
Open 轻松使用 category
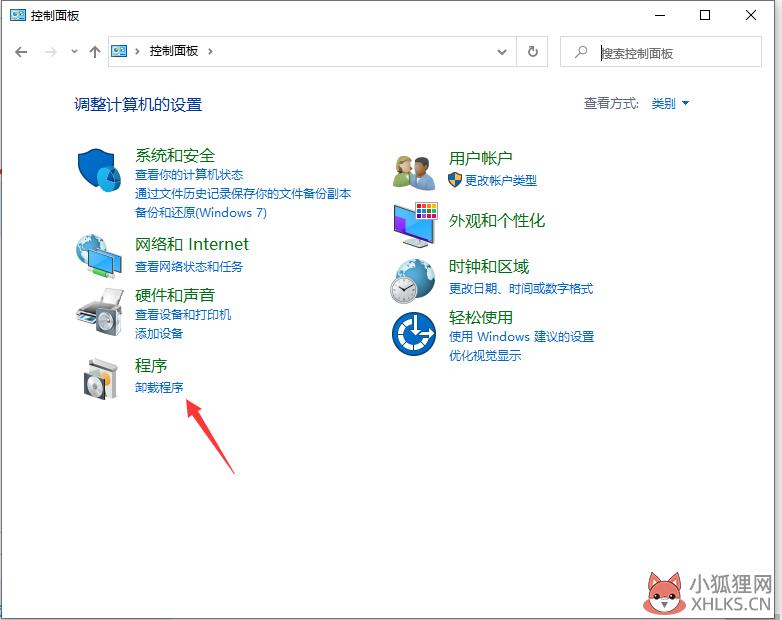[480, 317]
